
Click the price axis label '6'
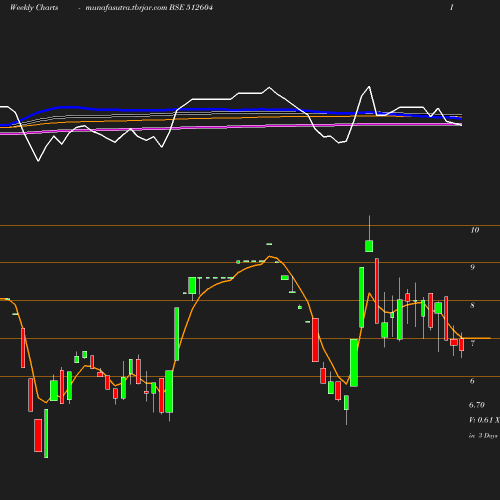[472, 381]
